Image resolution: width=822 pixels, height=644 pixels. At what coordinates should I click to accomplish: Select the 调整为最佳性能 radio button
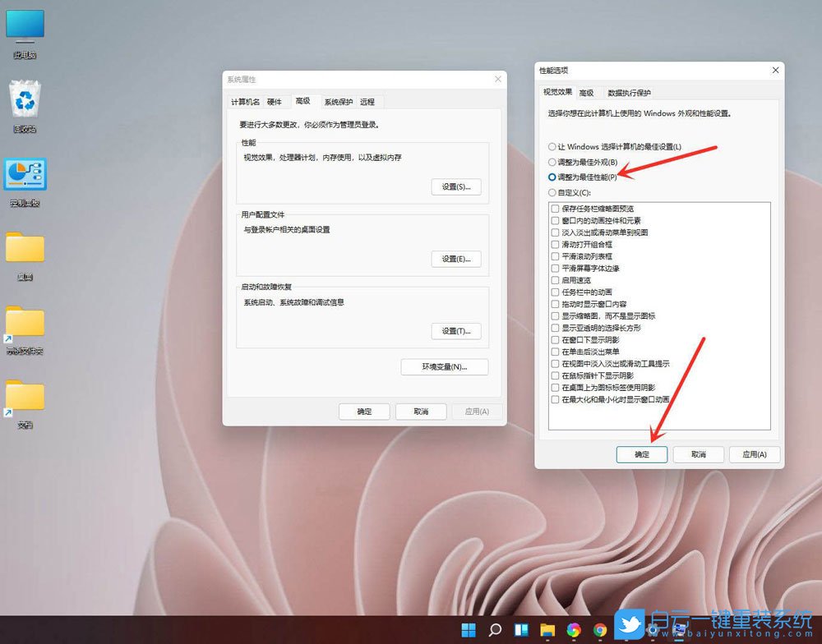tap(552, 176)
